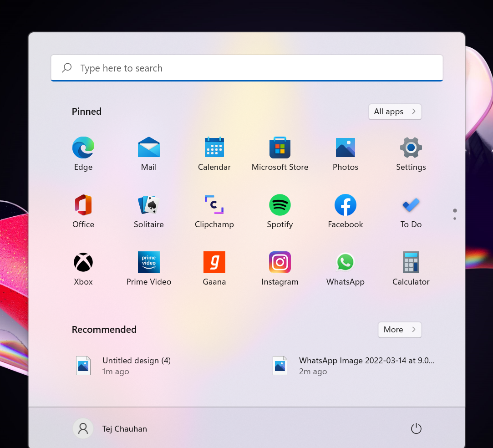The width and height of the screenshot is (493, 448).
Task: Launch the Gaana music app
Action: coord(214,268)
